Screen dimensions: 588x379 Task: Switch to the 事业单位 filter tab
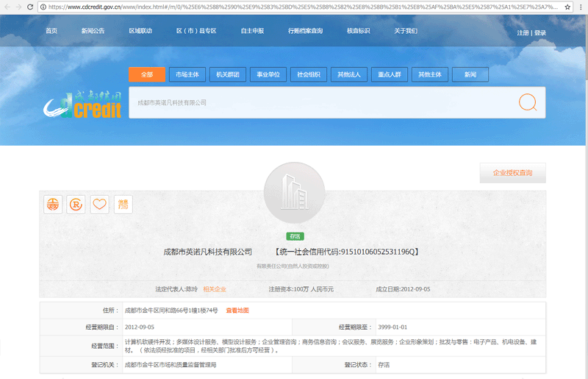pos(268,74)
